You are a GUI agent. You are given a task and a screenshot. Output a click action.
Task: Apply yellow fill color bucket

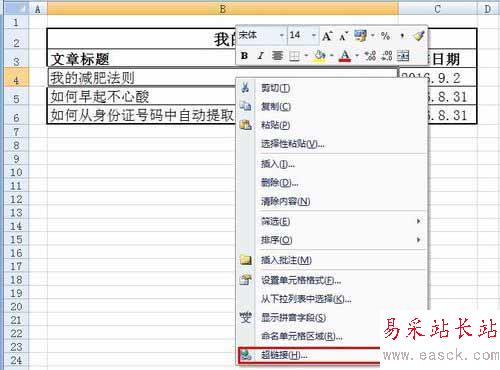pyautogui.click(x=320, y=56)
